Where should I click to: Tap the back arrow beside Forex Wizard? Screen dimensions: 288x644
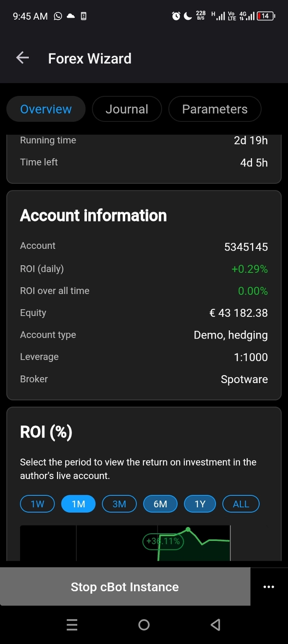(x=22, y=58)
